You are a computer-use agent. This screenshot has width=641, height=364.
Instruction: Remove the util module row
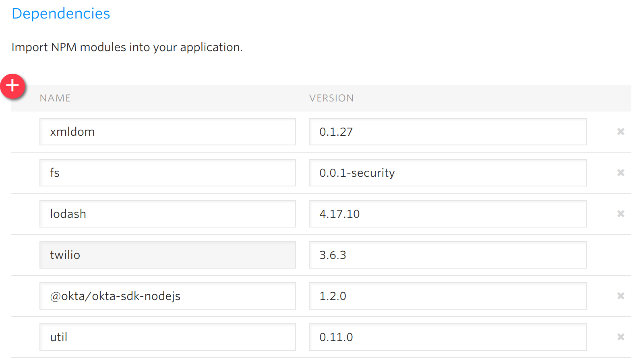(620, 337)
